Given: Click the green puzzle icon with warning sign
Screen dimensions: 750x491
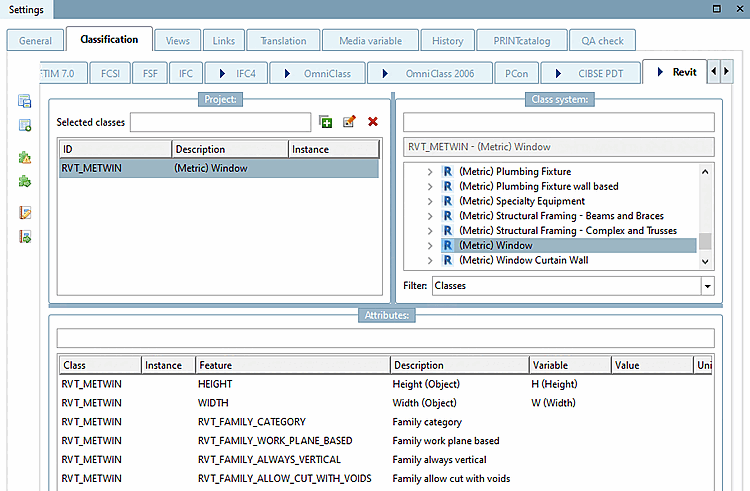Looking at the screenshot, I should (x=25, y=158).
